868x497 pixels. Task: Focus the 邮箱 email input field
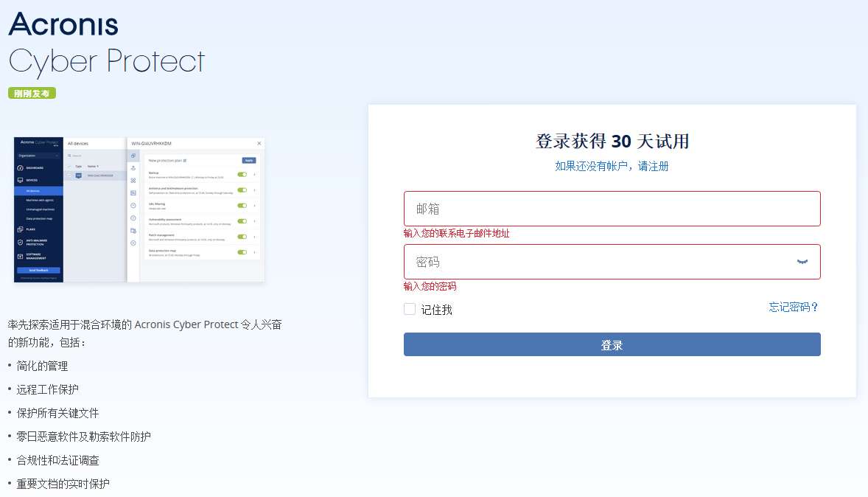[x=612, y=209]
